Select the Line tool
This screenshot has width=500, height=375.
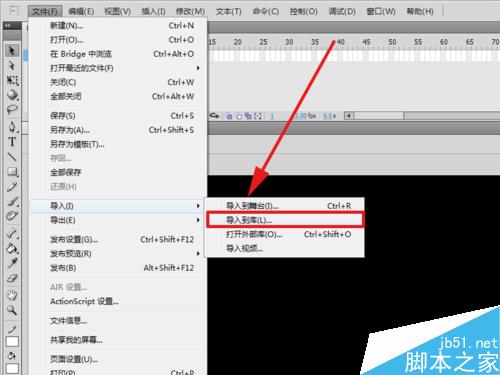12,156
